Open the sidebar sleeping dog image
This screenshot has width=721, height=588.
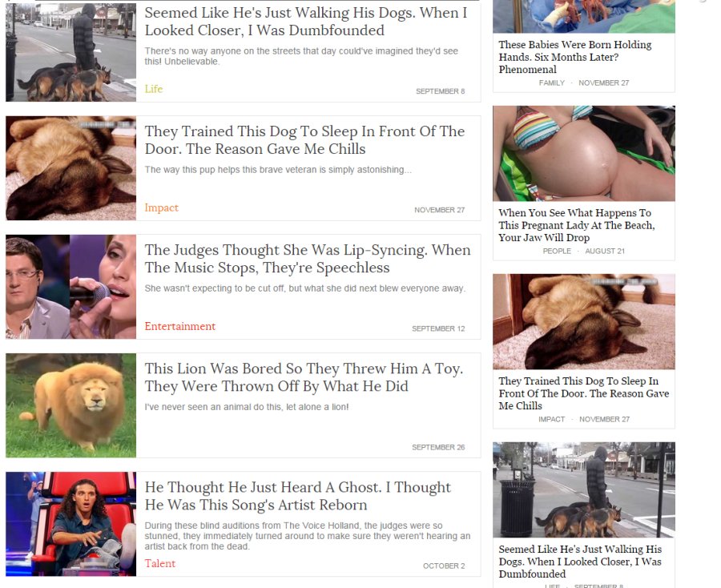(x=583, y=321)
